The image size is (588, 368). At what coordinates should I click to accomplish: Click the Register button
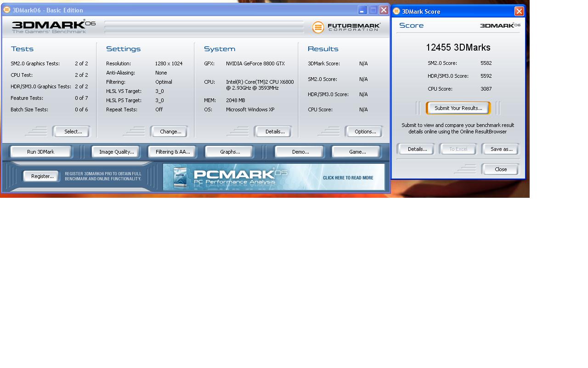(x=42, y=176)
